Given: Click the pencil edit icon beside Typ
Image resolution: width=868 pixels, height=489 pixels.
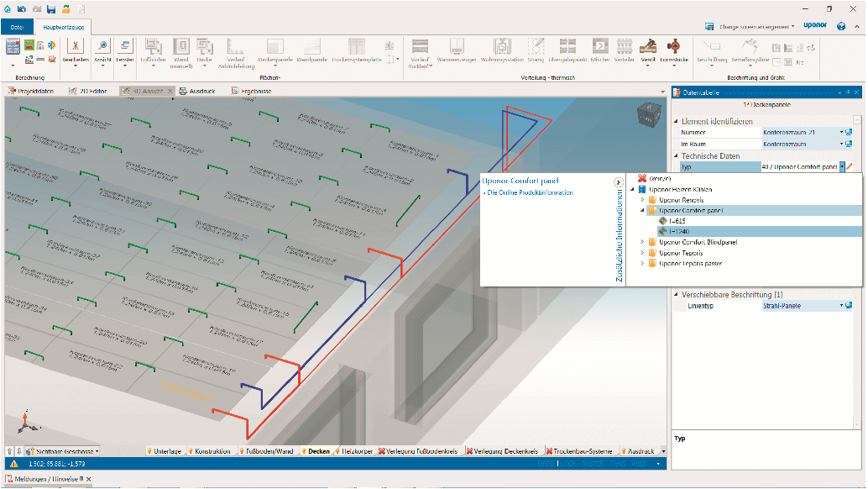Looking at the screenshot, I should pos(850,167).
